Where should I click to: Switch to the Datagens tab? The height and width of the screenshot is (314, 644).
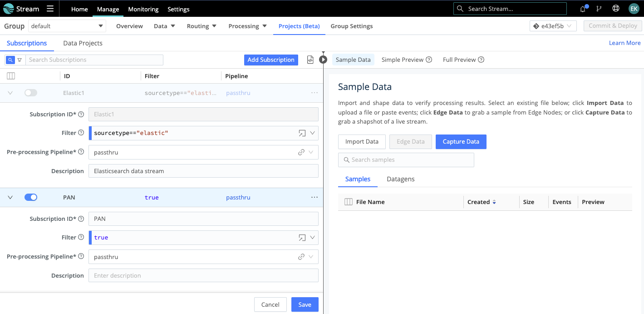click(400, 179)
